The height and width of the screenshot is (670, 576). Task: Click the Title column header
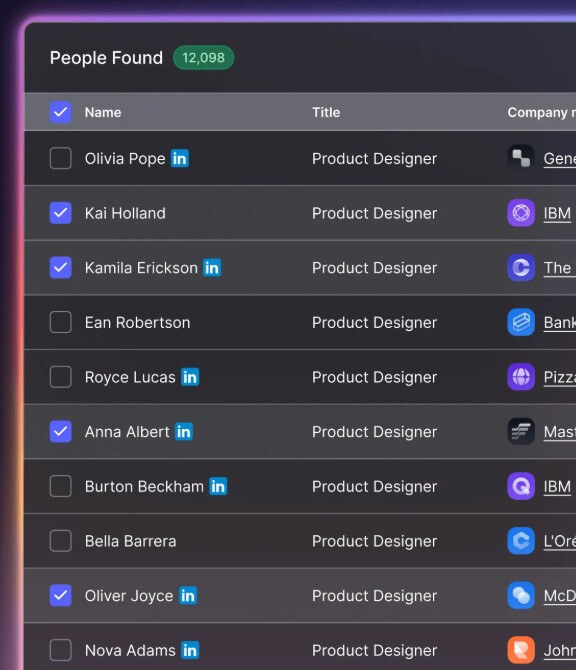coord(326,112)
